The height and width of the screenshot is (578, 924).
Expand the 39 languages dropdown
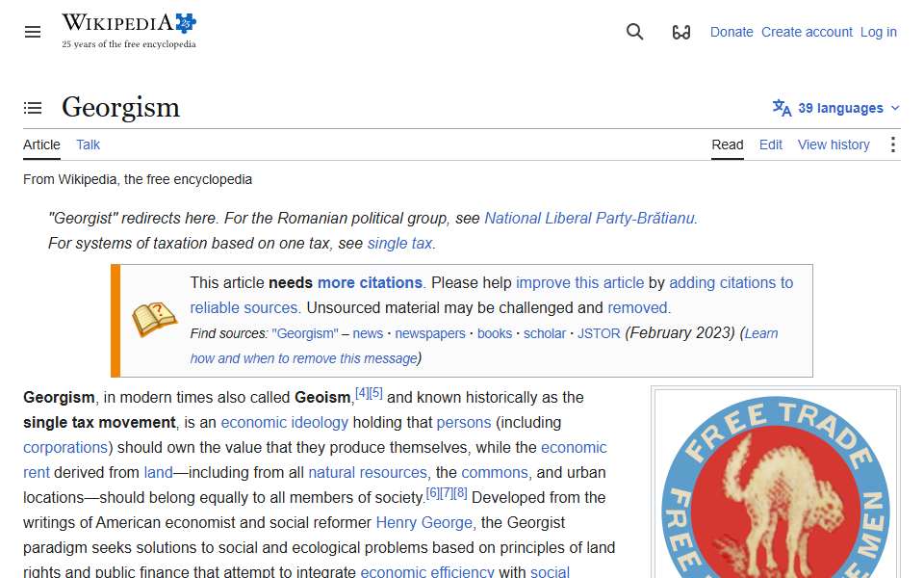click(836, 108)
